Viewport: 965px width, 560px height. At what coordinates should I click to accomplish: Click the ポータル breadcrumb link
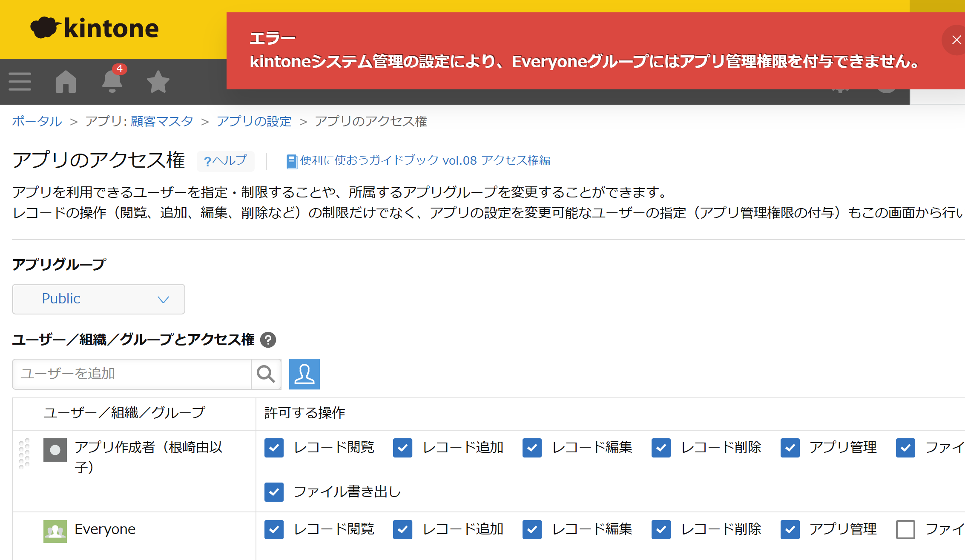[37, 121]
